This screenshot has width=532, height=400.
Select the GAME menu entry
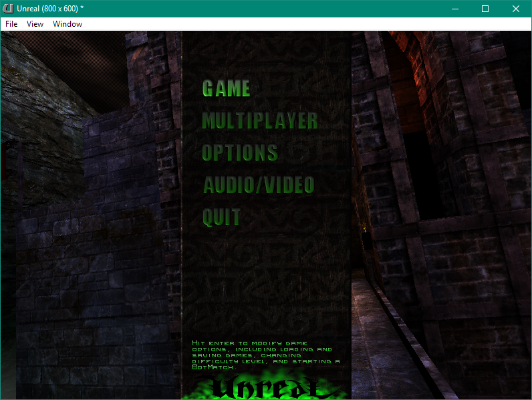coord(227,88)
